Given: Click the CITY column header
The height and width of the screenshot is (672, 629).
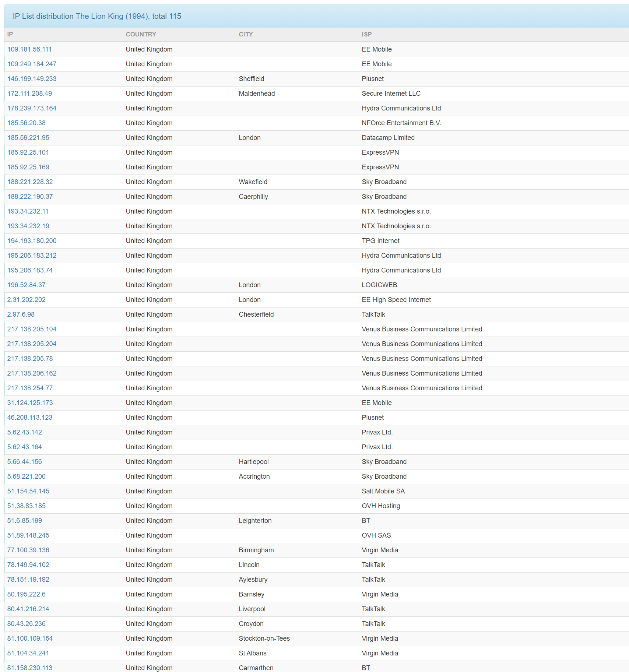Looking at the screenshot, I should pyautogui.click(x=246, y=34).
